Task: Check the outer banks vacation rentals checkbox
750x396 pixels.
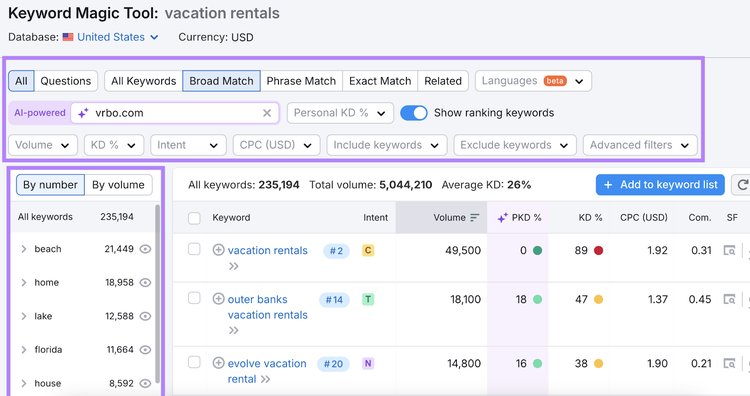Action: click(194, 298)
